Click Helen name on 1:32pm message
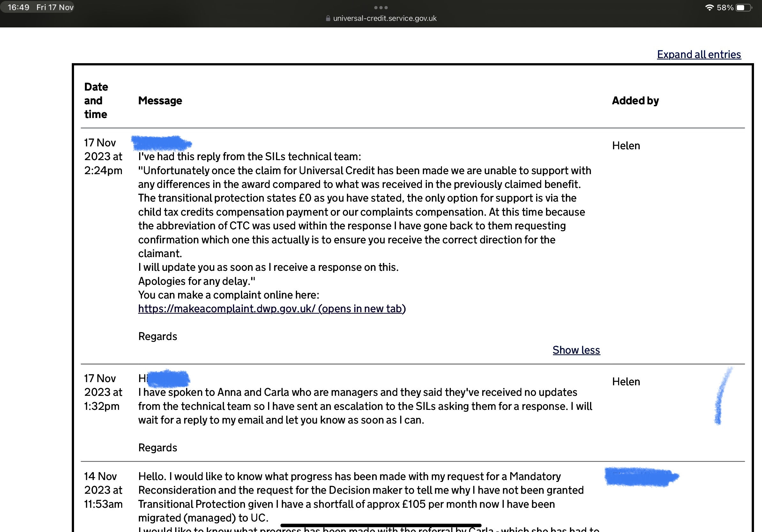The height and width of the screenshot is (532, 762). [626, 381]
